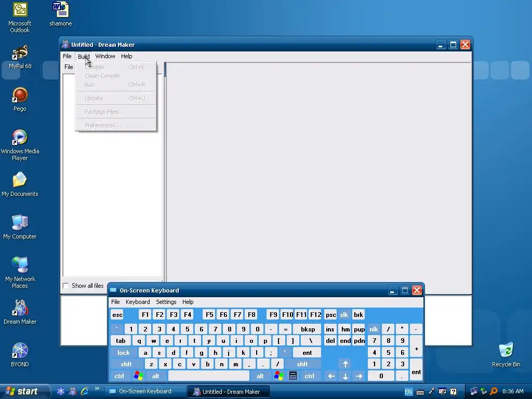Open the shamone Word document icon
This screenshot has width=532, height=399.
point(60,14)
